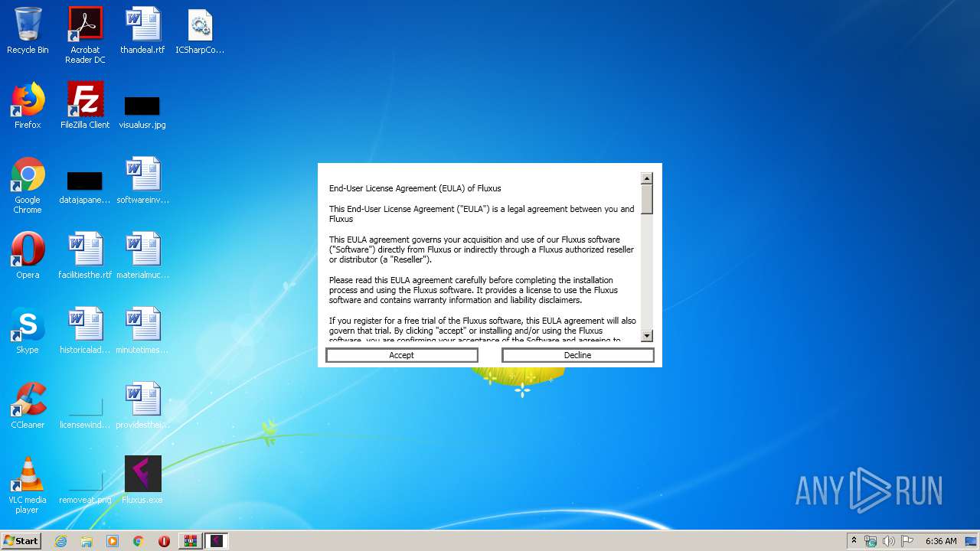Select the licensewind... file icon
This screenshot has height=551, width=980.
tap(85, 413)
